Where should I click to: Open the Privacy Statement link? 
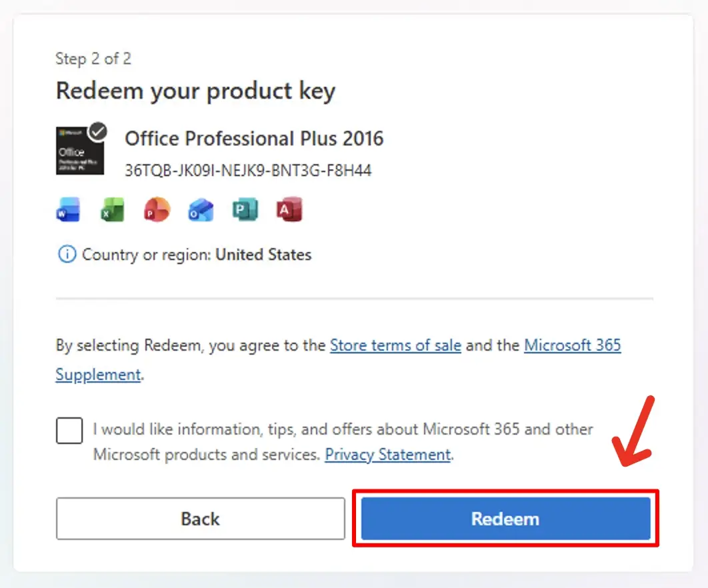[x=387, y=455]
